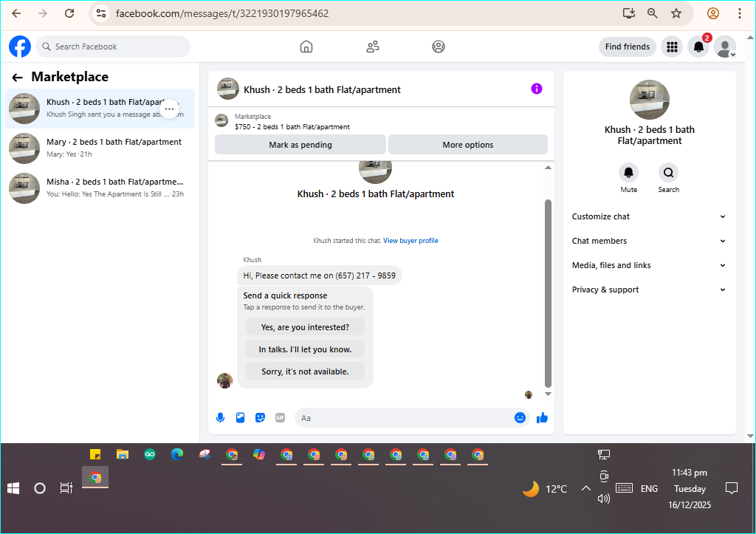The height and width of the screenshot is (534, 756).
Task: Click the message "Hi, Please contact me on (657) 217 - 9859"
Action: pyautogui.click(x=319, y=275)
